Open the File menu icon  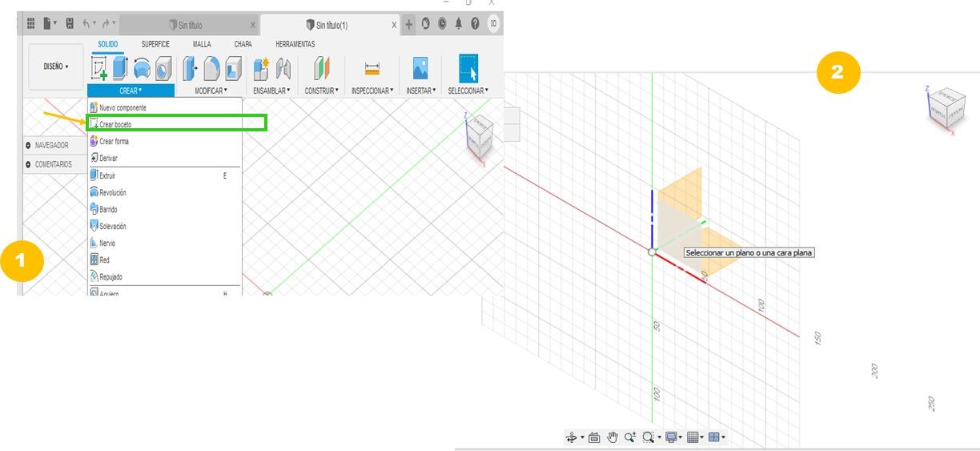click(50, 24)
